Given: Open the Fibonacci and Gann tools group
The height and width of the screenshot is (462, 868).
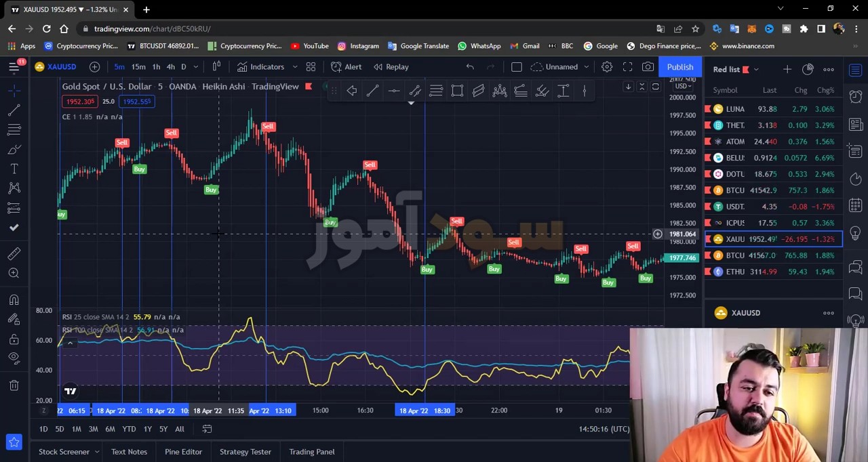Looking at the screenshot, I should (14, 129).
